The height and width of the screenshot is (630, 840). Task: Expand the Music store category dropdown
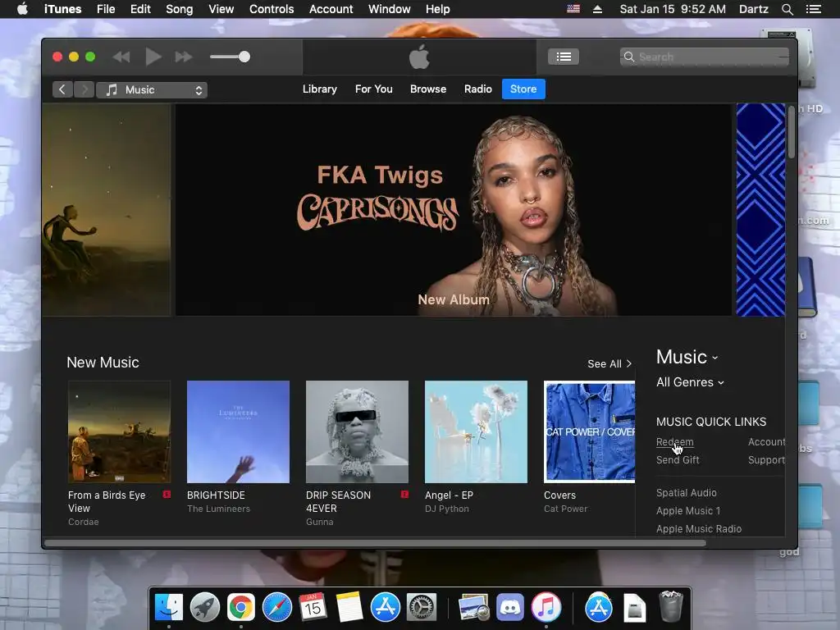687,358
